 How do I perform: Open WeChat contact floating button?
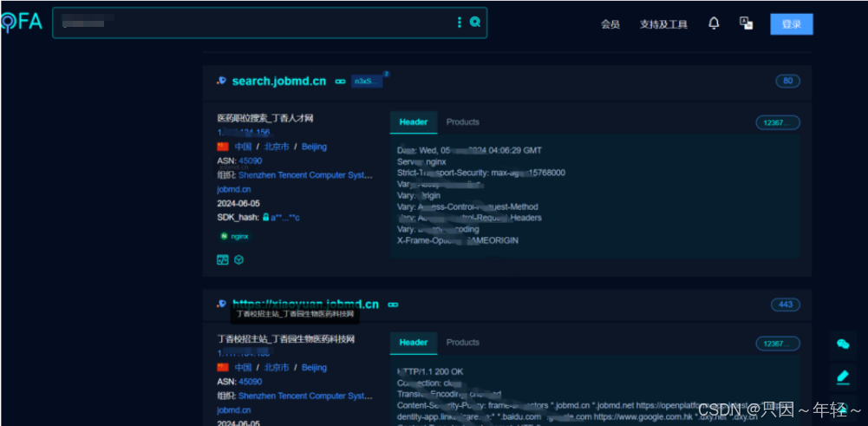843,344
